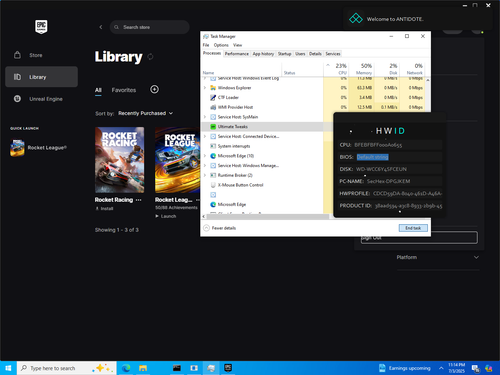Expand Service Host: Windows Manage row

(205, 165)
